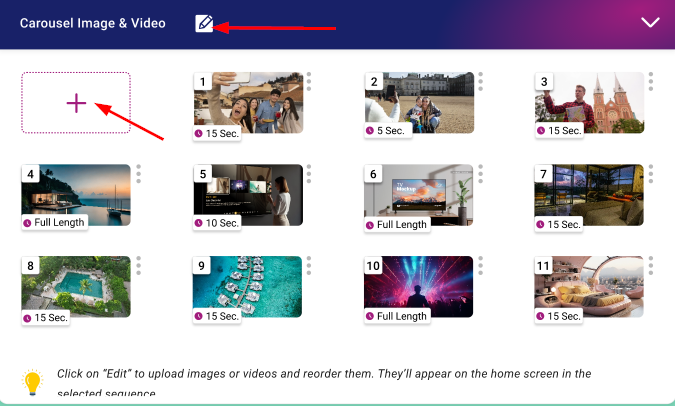Click the edit pencil icon beside Carousel title
This screenshot has width=675, height=406.
click(204, 23)
